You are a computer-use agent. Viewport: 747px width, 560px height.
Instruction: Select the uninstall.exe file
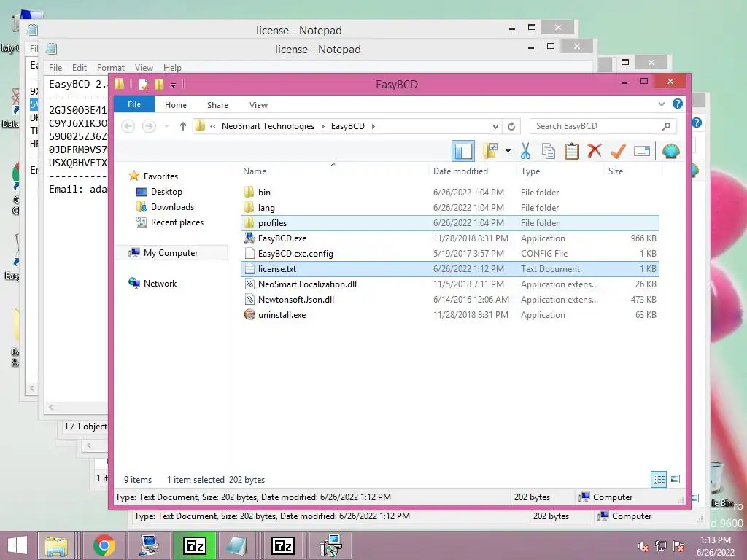coord(450,315)
